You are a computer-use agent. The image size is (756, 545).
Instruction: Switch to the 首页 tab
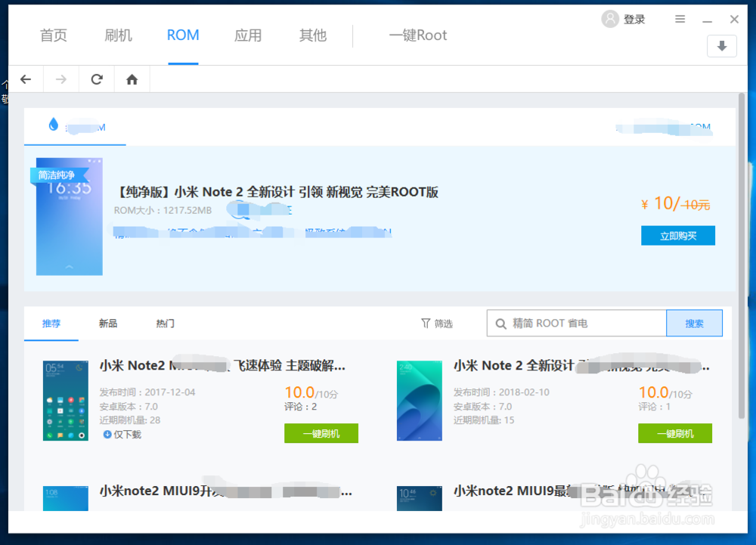tap(54, 36)
